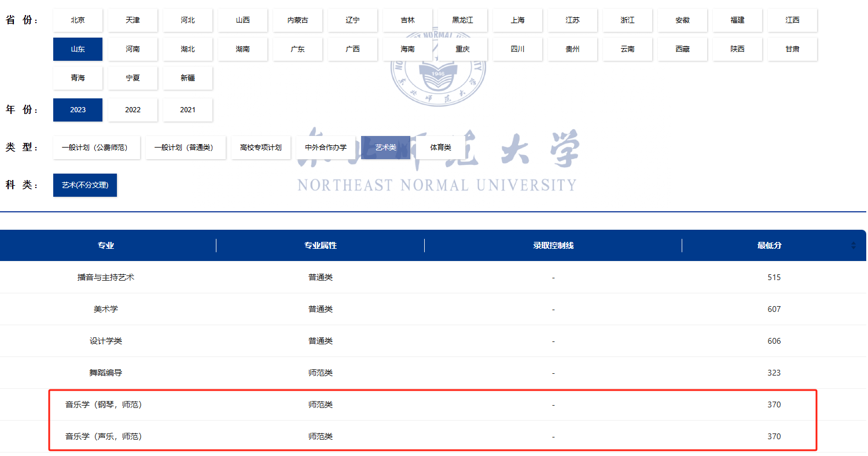Select the 2023 year button
The height and width of the screenshot is (456, 868).
[78, 110]
